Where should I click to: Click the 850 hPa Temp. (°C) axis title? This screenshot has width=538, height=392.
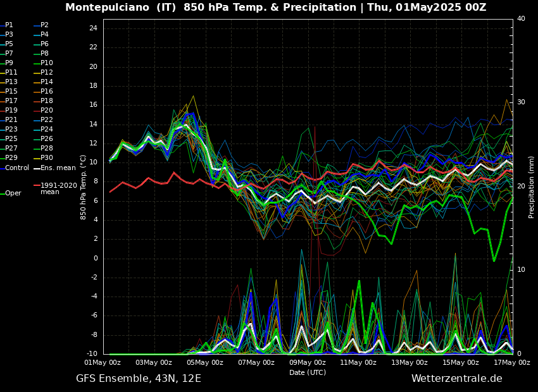[x=84, y=187]
